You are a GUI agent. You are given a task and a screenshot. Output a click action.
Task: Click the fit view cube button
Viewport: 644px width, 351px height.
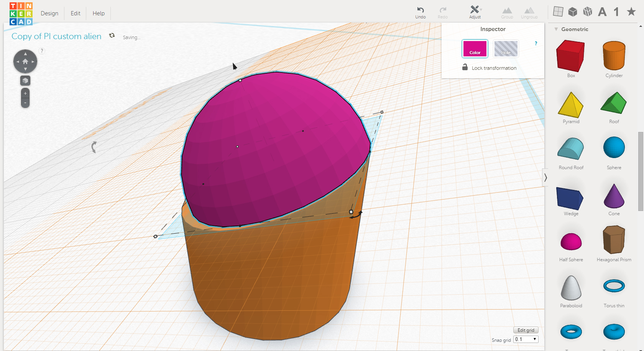pos(25,81)
